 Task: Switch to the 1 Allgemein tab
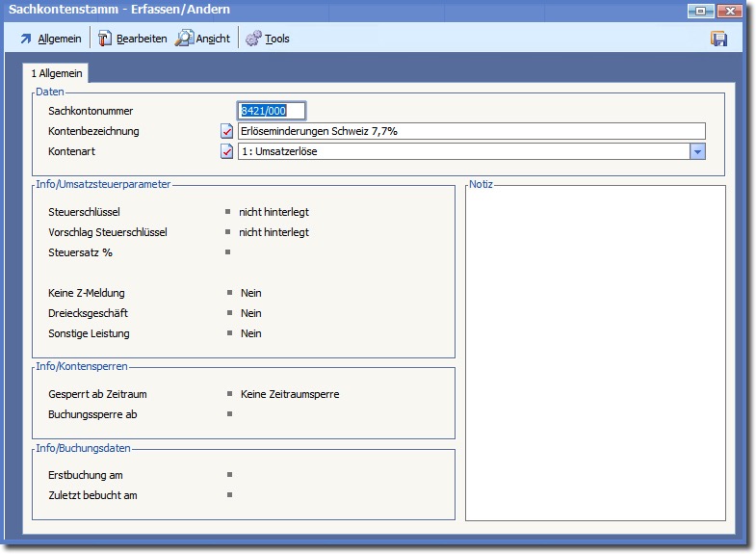pos(58,73)
